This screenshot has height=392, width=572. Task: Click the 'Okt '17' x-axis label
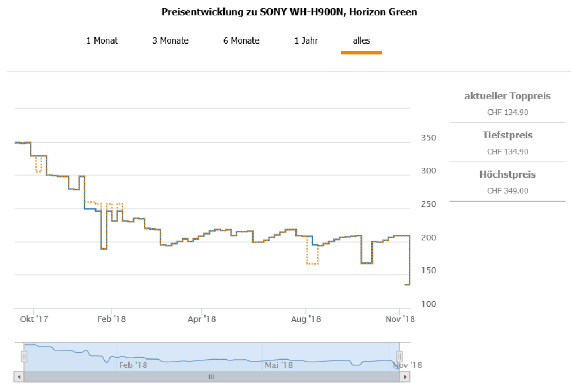tap(34, 319)
